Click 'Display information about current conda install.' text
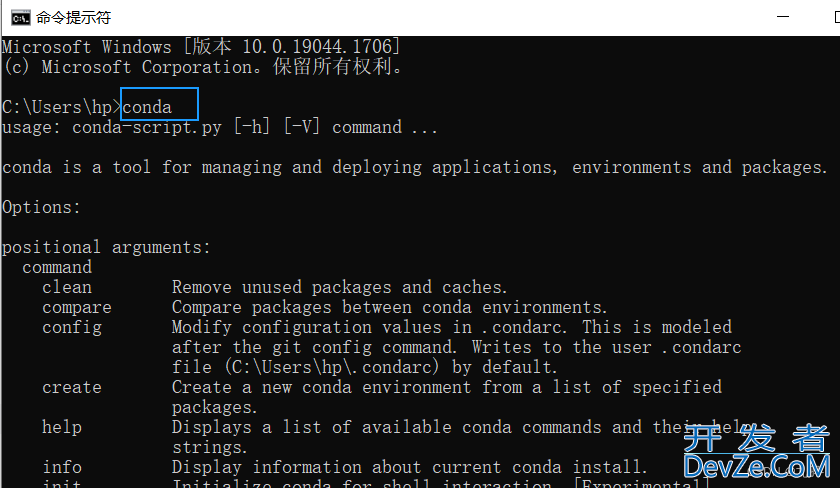Viewport: 840px width, 488px height. pyautogui.click(x=409, y=467)
